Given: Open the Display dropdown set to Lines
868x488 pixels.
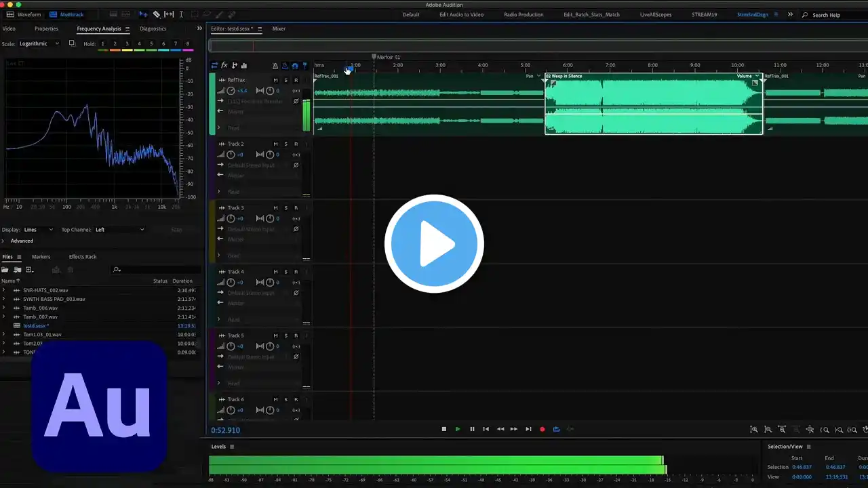Looking at the screenshot, I should tap(39, 230).
